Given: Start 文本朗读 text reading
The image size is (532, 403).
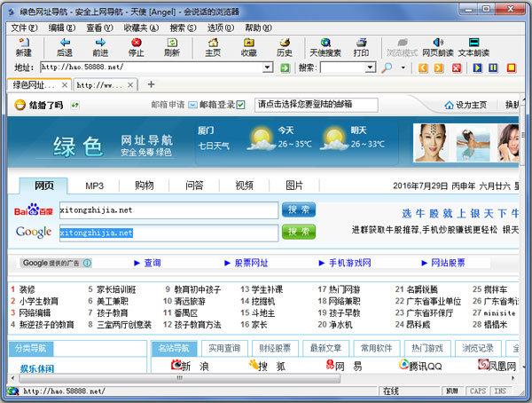Looking at the screenshot, I should pos(473,47).
